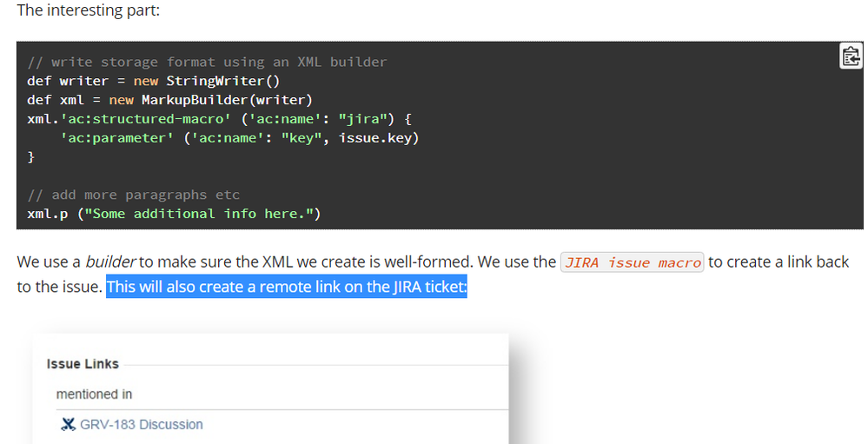868x444 pixels.
Task: Click 'The interesting part:' text
Action: [x=89, y=10]
